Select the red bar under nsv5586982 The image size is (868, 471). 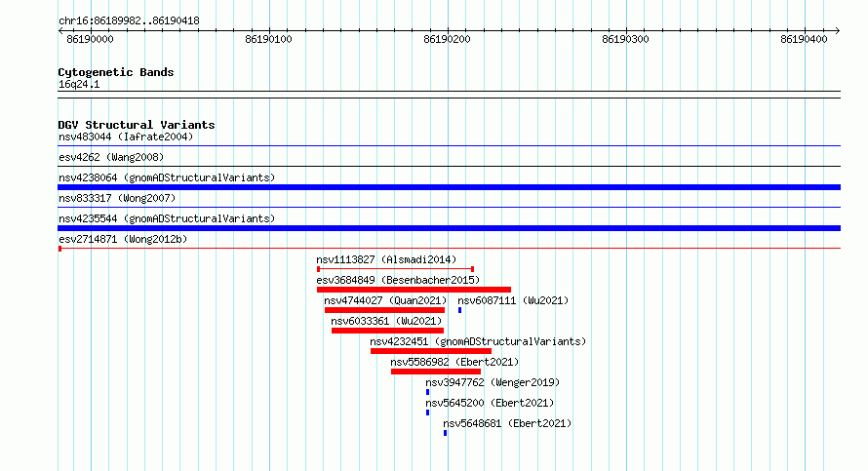coord(436,372)
